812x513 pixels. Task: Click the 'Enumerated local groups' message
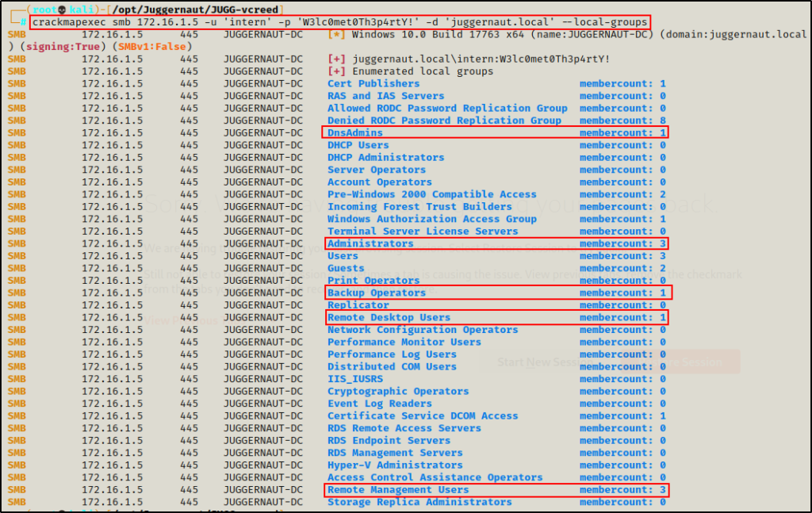point(423,71)
